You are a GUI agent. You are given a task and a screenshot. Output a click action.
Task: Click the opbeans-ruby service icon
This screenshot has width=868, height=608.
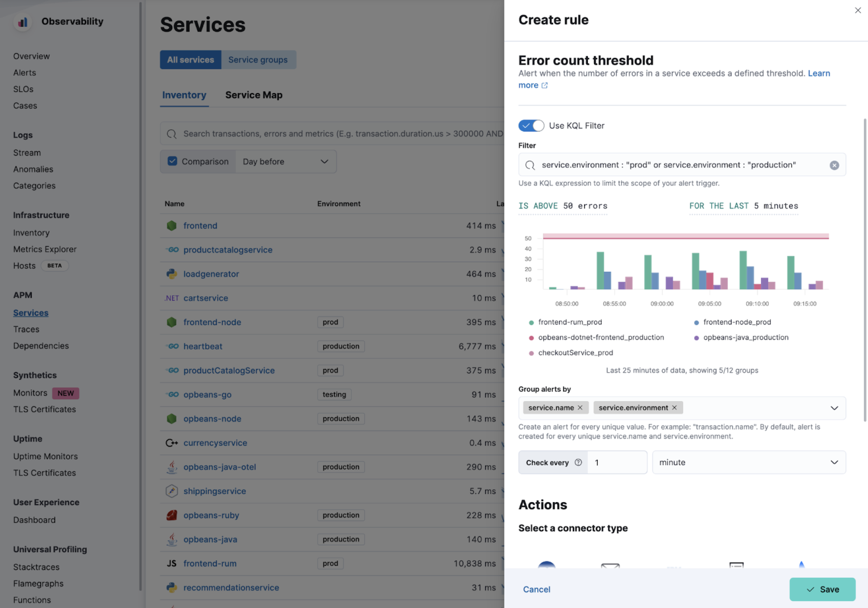pos(172,515)
